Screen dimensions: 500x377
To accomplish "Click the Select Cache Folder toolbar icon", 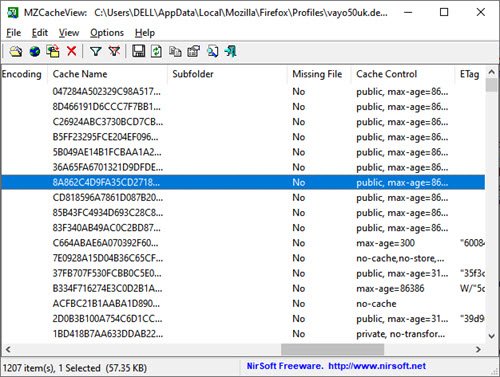I will click(x=16, y=51).
